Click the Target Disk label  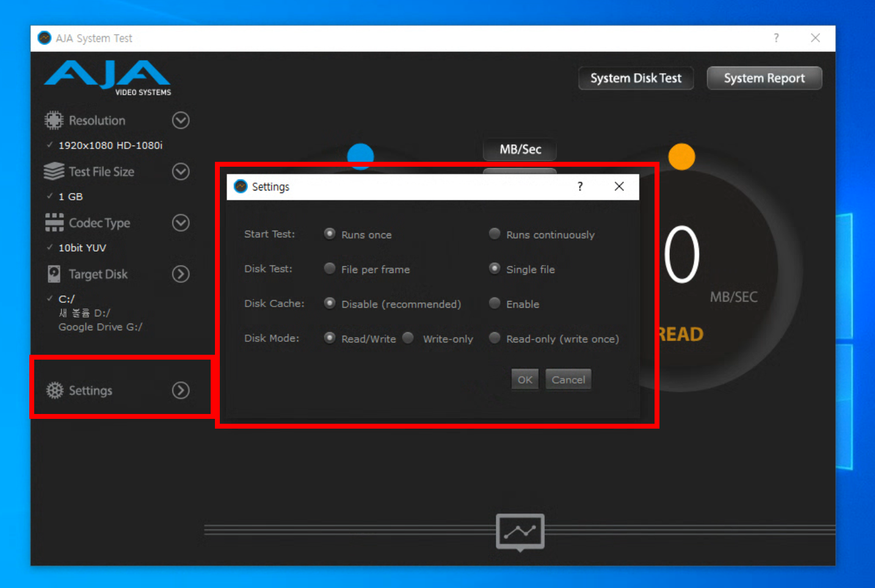98,274
